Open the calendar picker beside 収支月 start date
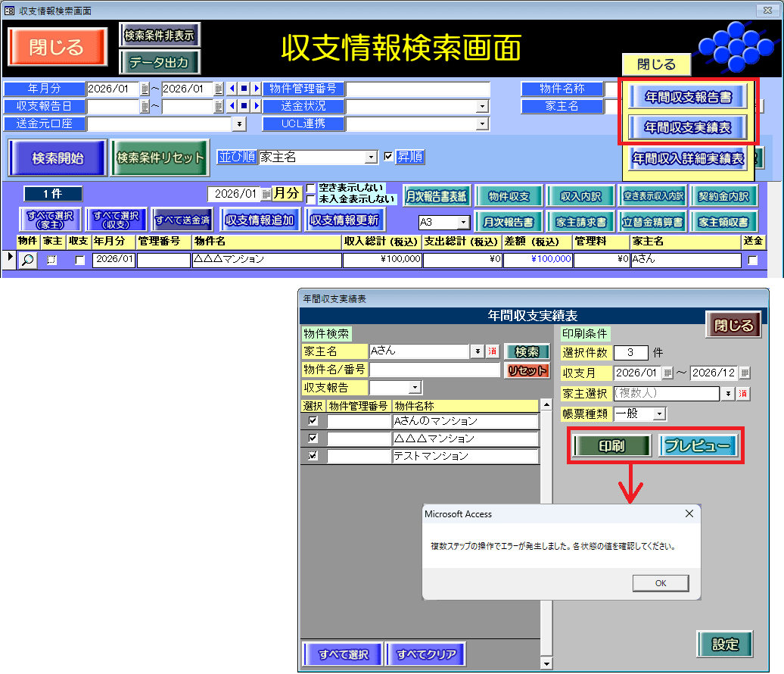 [x=667, y=373]
